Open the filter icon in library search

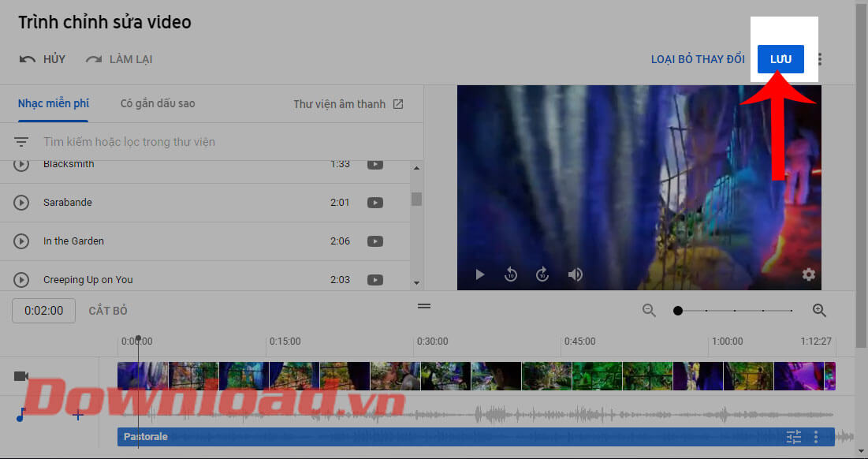[21, 142]
